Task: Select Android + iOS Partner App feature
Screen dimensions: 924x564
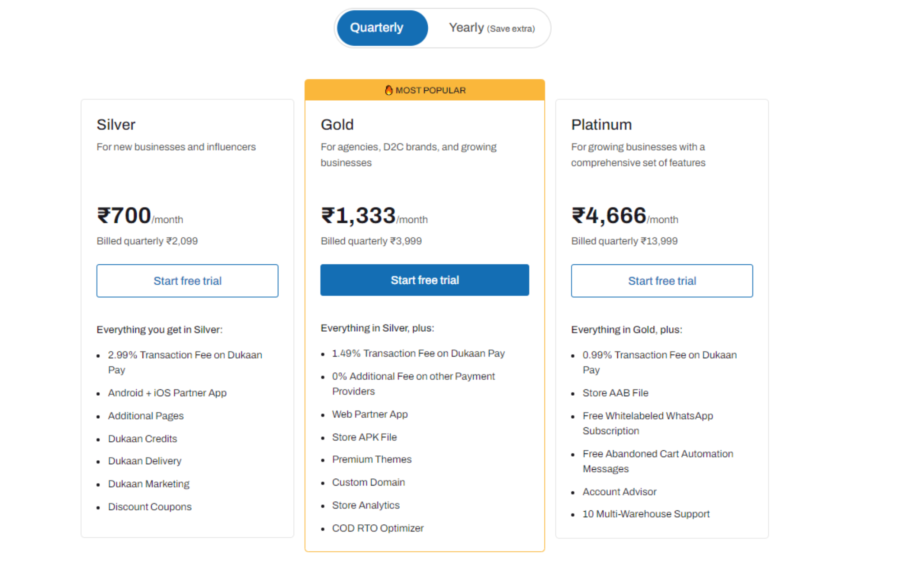Action: (x=167, y=393)
